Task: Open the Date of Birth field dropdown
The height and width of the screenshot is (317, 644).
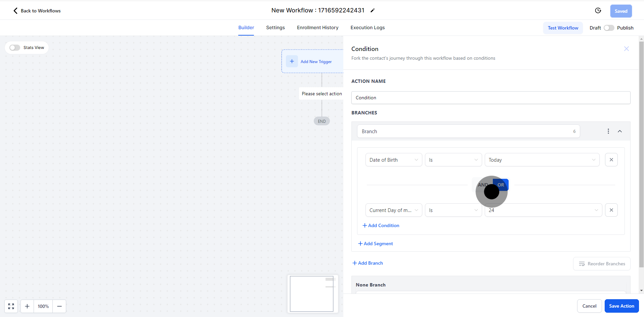Action: (393, 160)
